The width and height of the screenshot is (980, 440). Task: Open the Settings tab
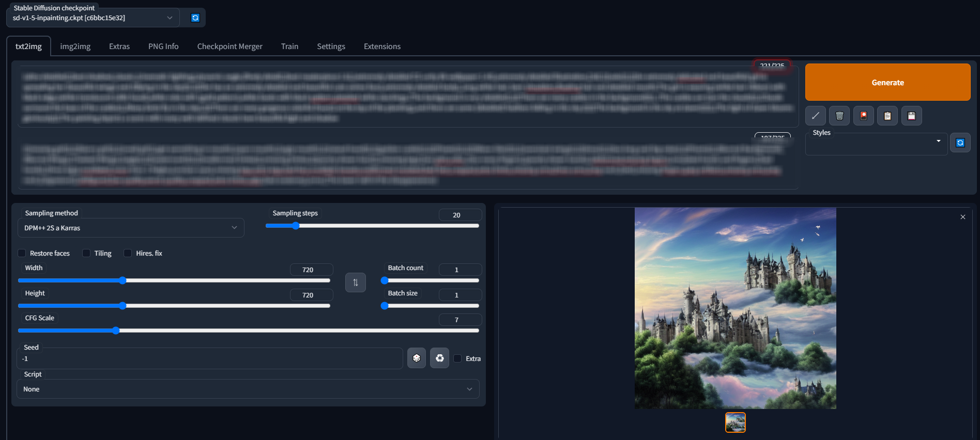[331, 46]
